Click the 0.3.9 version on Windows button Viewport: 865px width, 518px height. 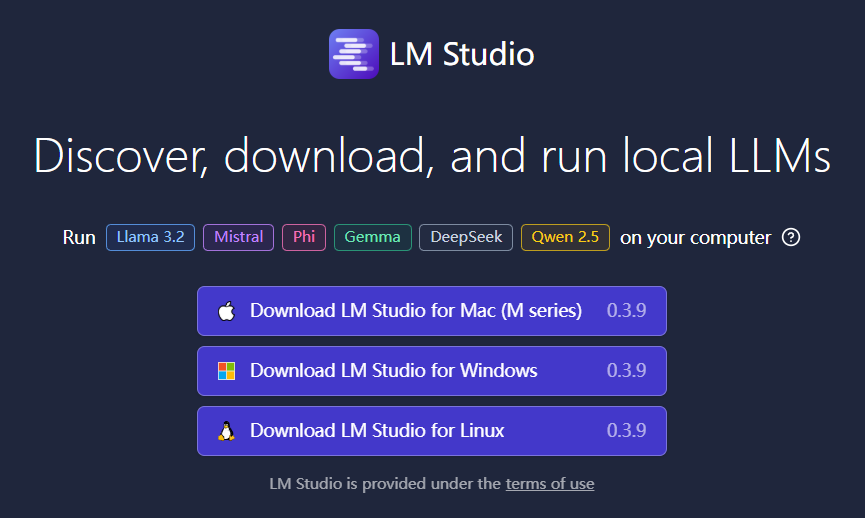coord(626,370)
